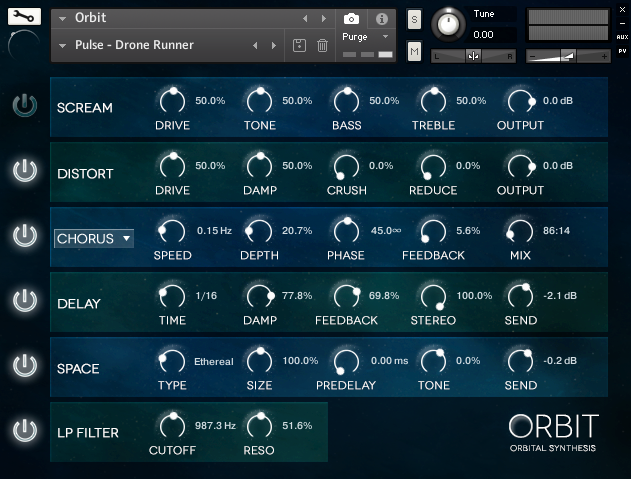Close the instrument with the X icon
This screenshot has width=631, height=479.
[x=622, y=7]
